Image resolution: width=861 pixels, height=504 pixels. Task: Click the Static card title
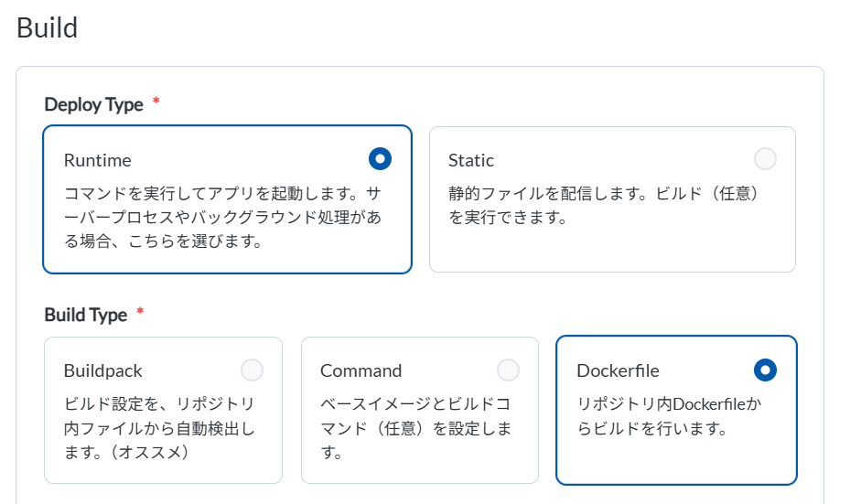pyautogui.click(x=471, y=160)
